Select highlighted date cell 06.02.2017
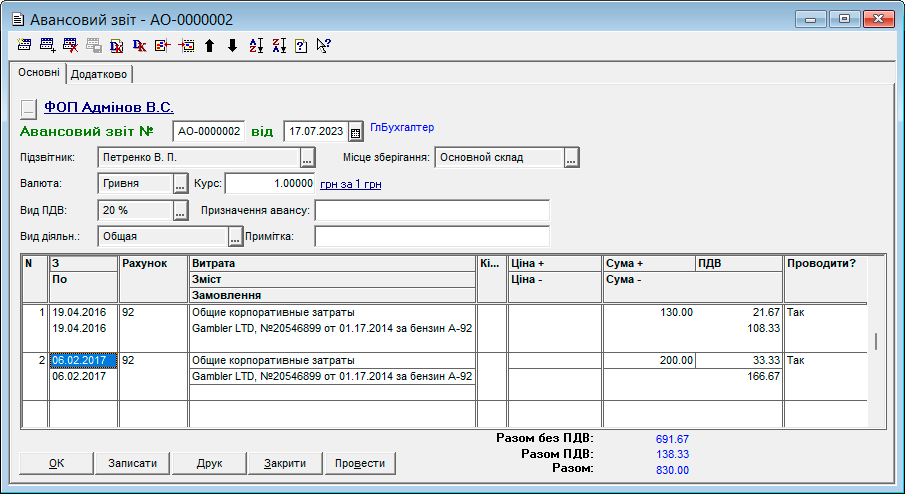 click(x=84, y=360)
